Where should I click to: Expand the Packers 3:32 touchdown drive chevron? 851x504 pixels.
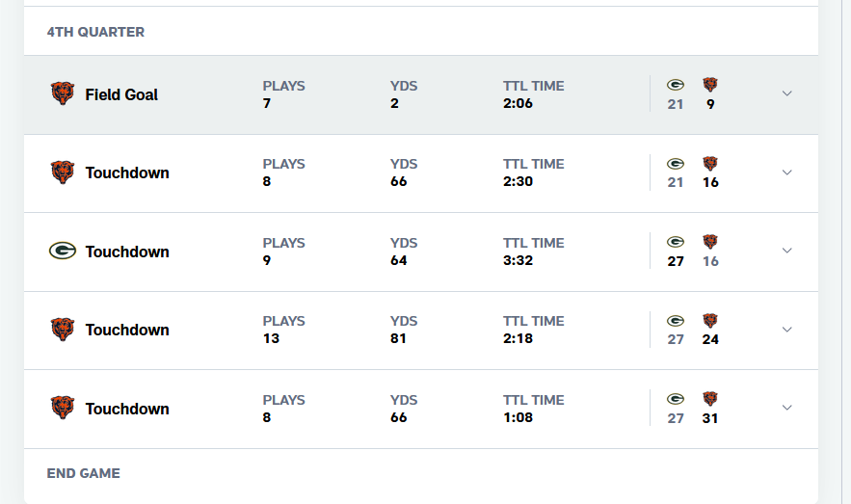click(787, 251)
